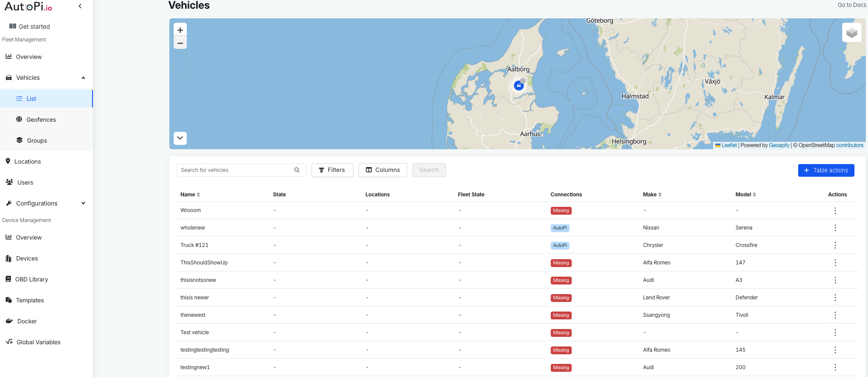
Task: Open actions menu for Test vehicle row
Action: (x=835, y=332)
